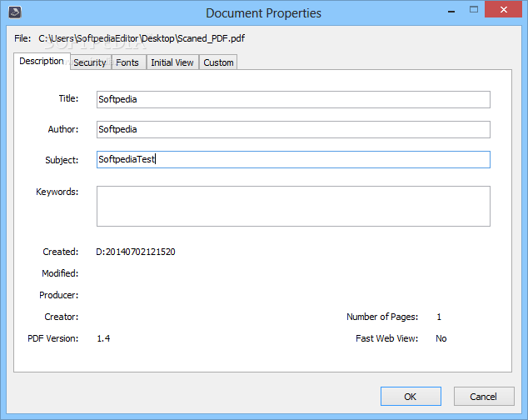528x420 pixels.
Task: Click the PDF Version value 1.4
Action: pyautogui.click(x=103, y=338)
